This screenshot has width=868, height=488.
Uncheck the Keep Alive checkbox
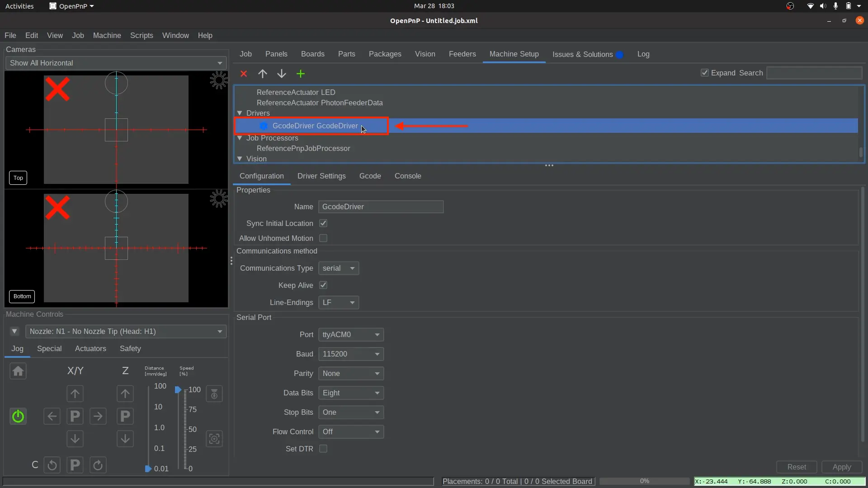(323, 285)
